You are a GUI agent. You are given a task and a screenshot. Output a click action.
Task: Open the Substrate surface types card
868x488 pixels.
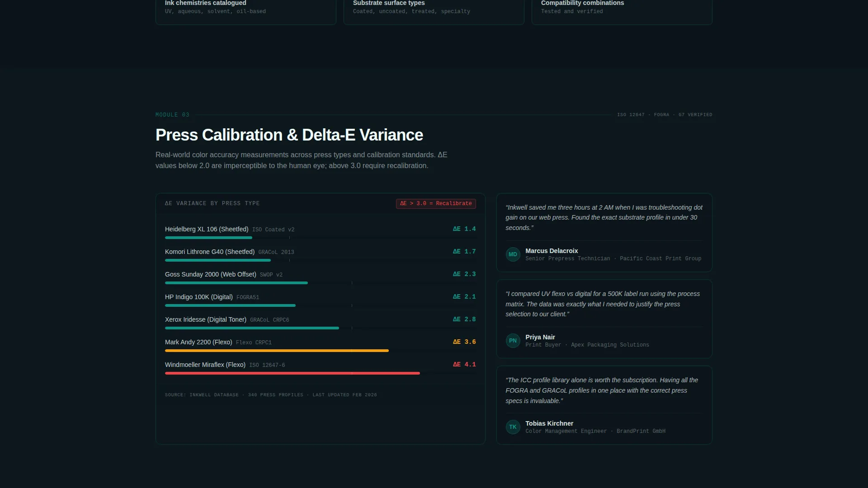coord(434,10)
